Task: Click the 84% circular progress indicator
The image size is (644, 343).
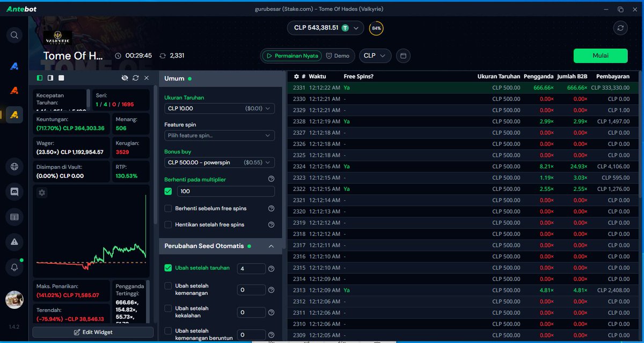Action: pos(376,28)
